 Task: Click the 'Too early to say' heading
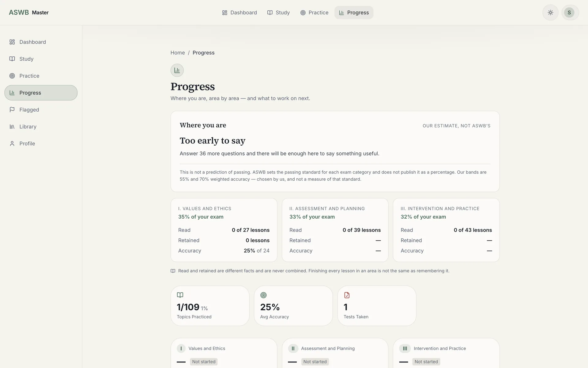(x=213, y=140)
